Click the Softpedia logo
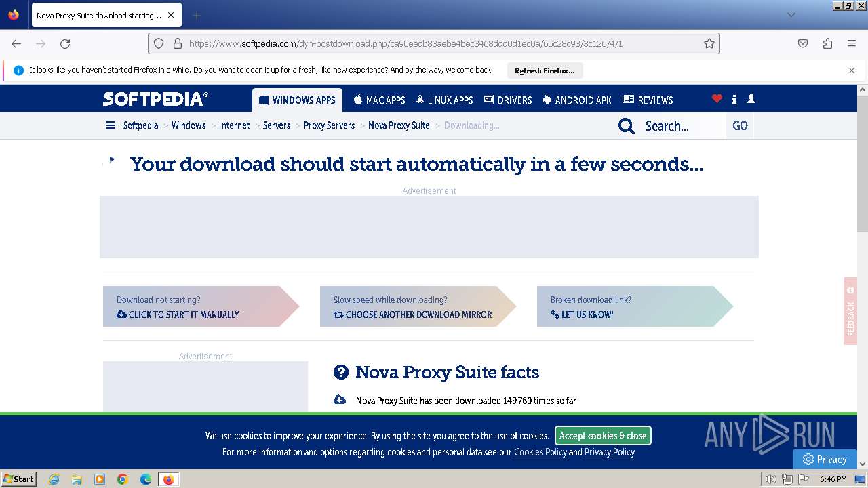The height and width of the screenshot is (488, 868). pos(155,99)
